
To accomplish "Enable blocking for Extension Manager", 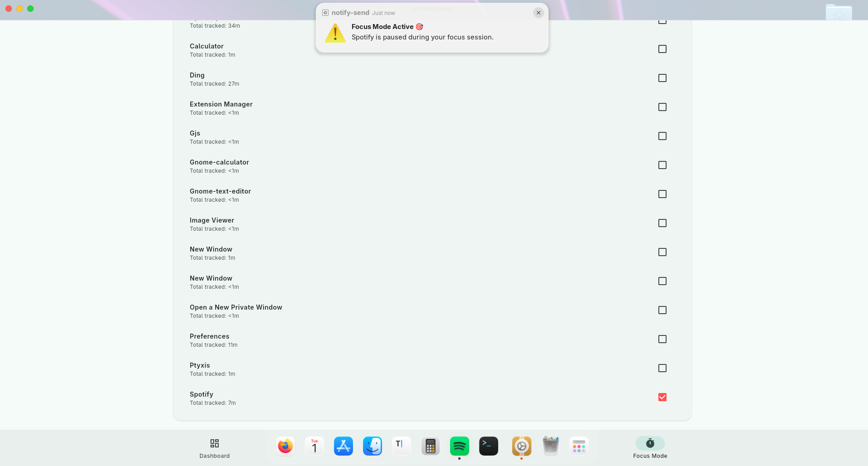I will click(x=662, y=107).
